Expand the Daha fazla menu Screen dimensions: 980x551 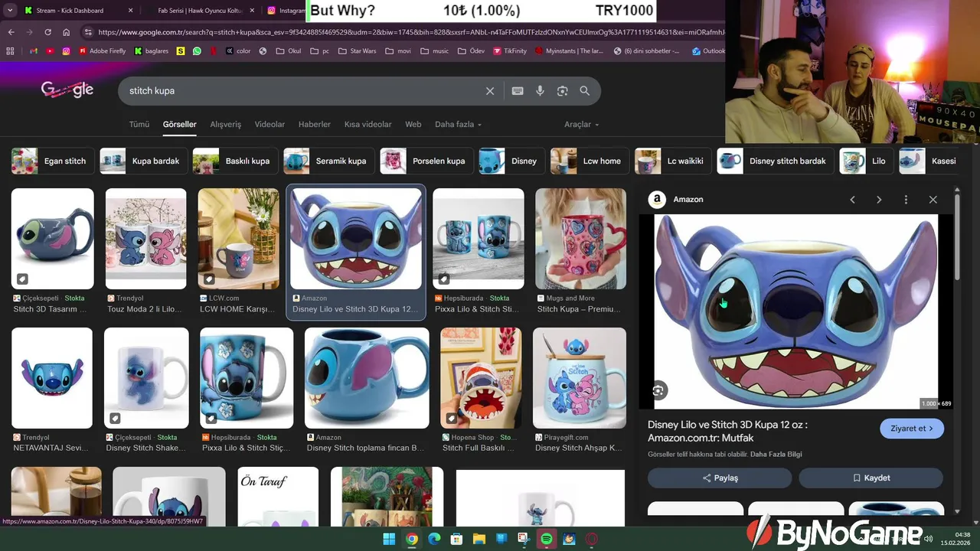coord(458,124)
